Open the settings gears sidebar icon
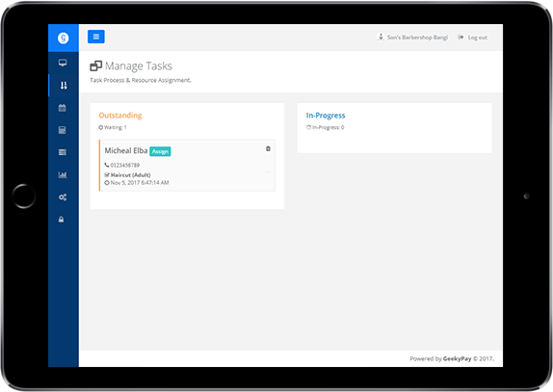 coord(63,197)
